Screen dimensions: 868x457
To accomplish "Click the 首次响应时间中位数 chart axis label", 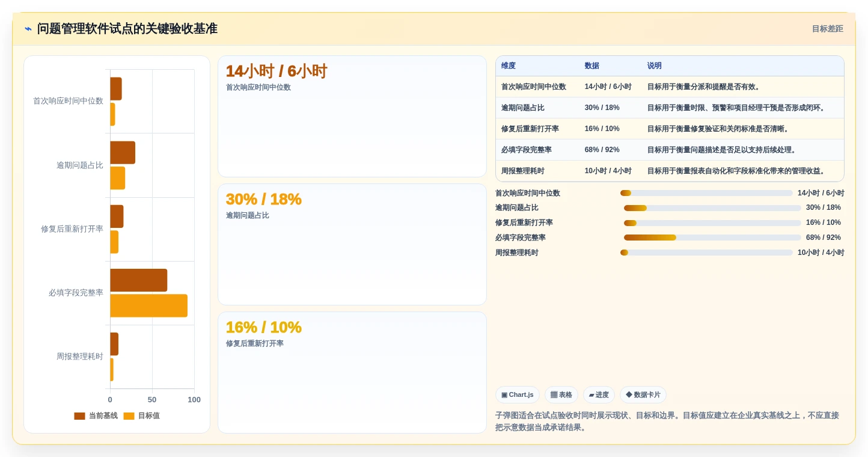I will click(x=68, y=101).
